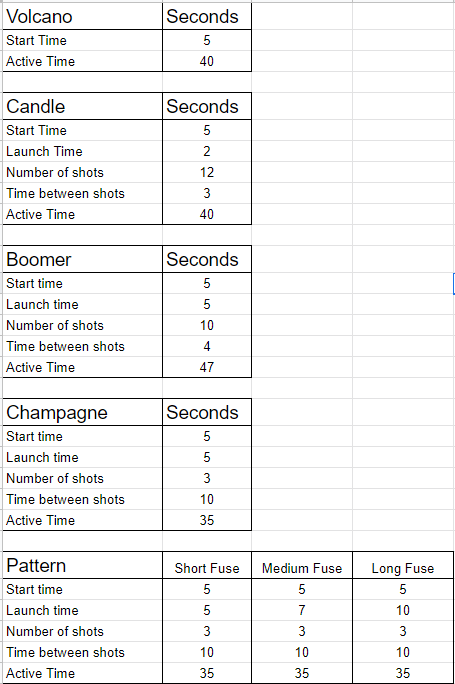This screenshot has width=455, height=684.
Task: Select Candle Number of shots value 12
Action: click(207, 172)
